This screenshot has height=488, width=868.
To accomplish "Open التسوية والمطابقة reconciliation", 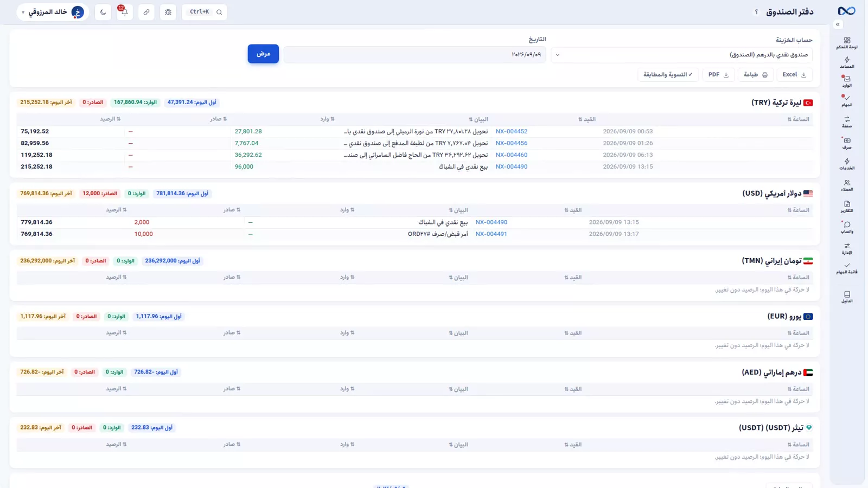I will click(668, 75).
